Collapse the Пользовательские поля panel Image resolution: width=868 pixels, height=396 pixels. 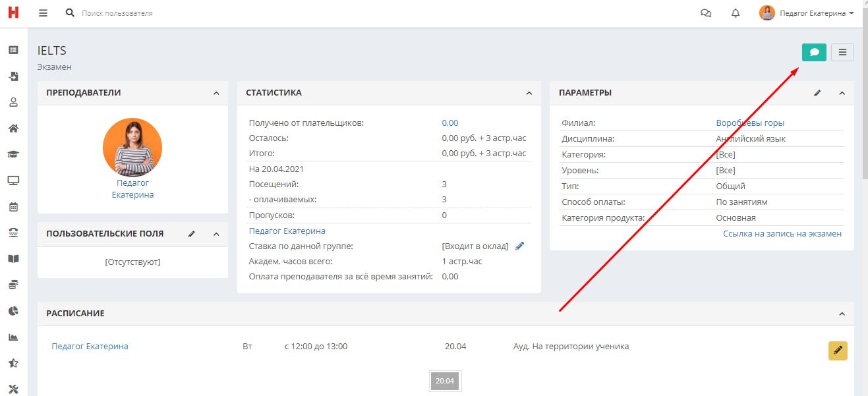(x=216, y=234)
